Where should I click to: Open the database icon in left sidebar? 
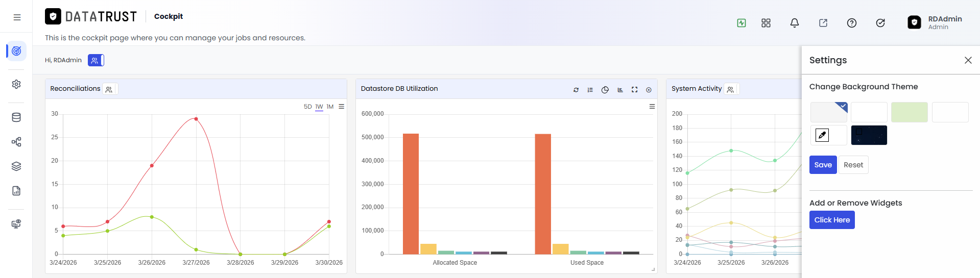point(16,117)
